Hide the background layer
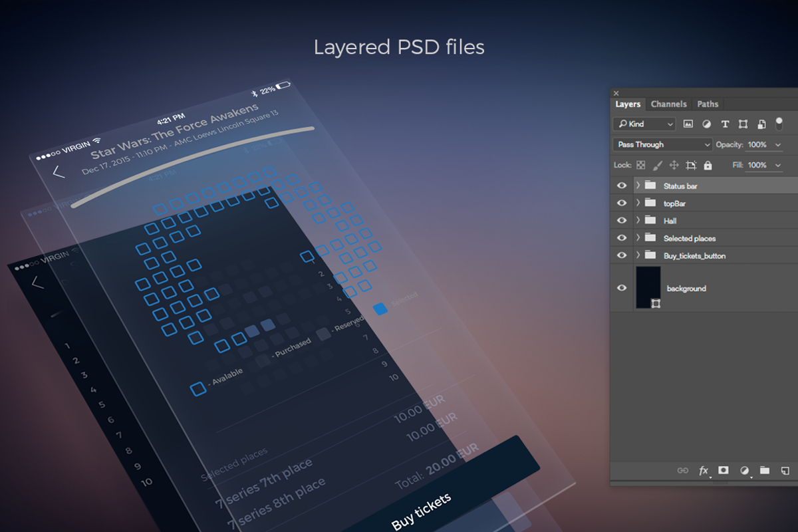The width and height of the screenshot is (798, 532). (622, 288)
